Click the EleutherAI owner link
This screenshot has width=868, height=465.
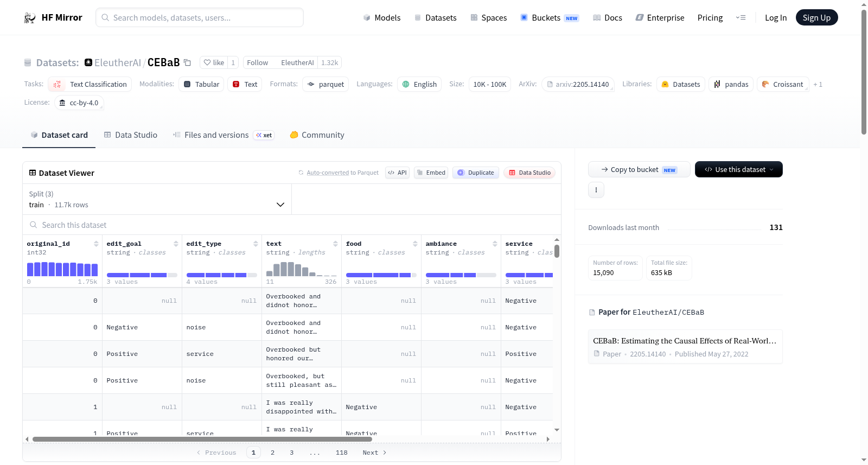[118, 62]
